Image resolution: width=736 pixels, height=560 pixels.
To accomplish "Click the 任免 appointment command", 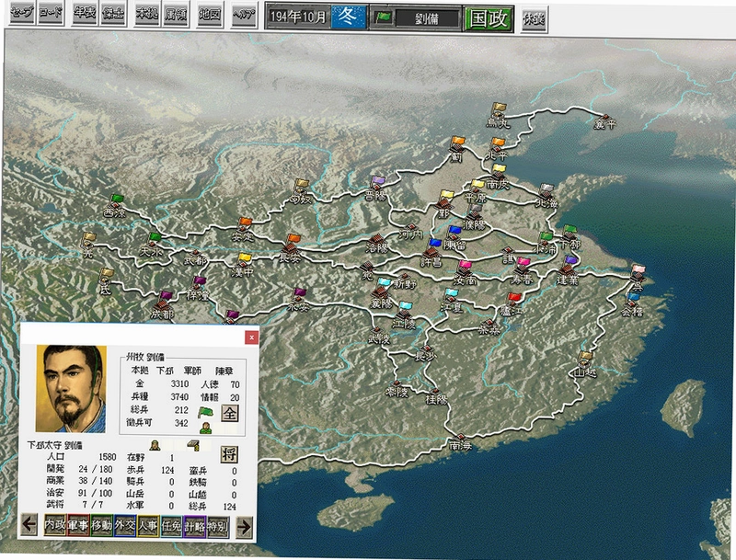I will pyautogui.click(x=171, y=526).
